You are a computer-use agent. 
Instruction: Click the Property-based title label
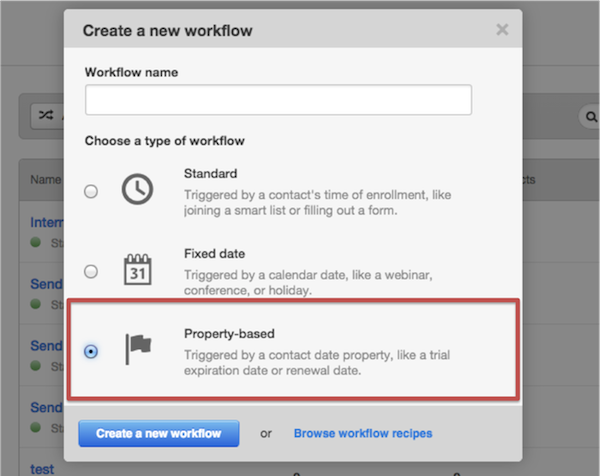pos(227,333)
